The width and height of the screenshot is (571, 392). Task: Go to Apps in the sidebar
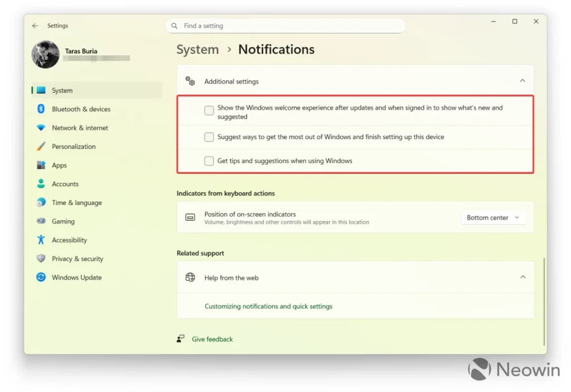(59, 165)
